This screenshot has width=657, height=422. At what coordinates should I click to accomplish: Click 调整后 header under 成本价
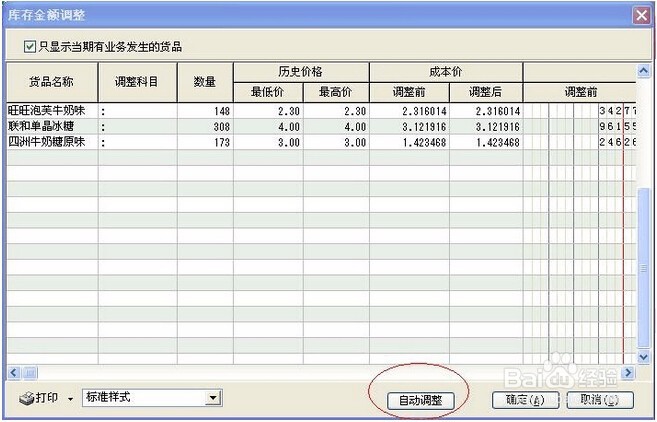click(x=486, y=92)
